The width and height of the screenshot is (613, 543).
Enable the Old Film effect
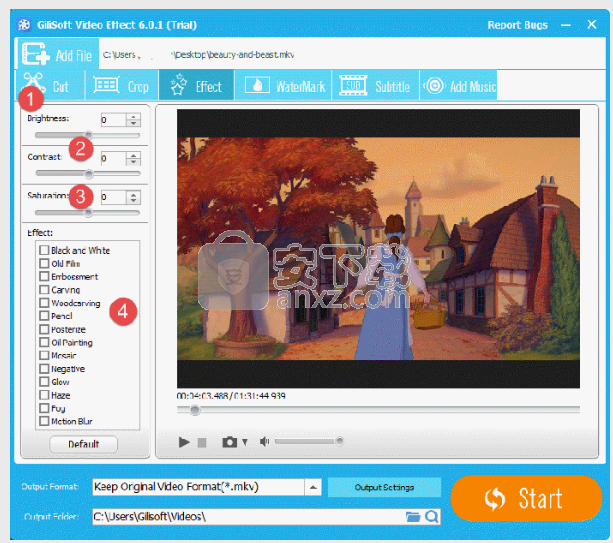pos(44,263)
